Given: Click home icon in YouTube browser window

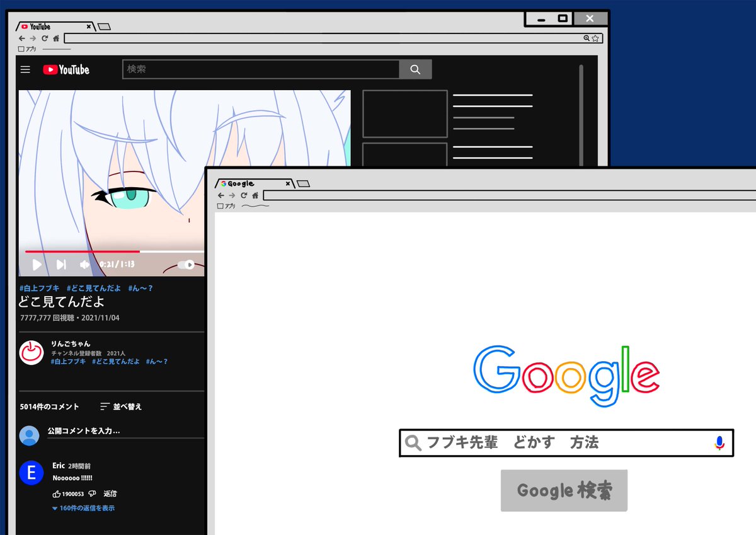Looking at the screenshot, I should pos(56,38).
